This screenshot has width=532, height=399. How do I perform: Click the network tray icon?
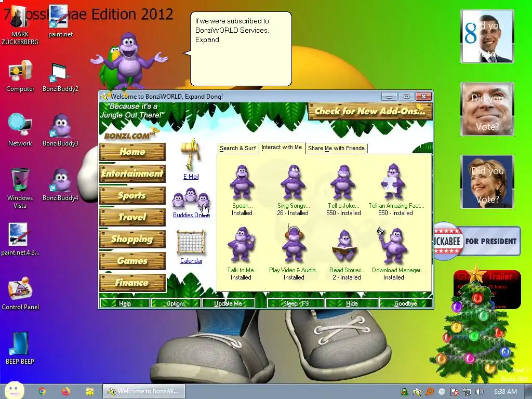click(467, 392)
